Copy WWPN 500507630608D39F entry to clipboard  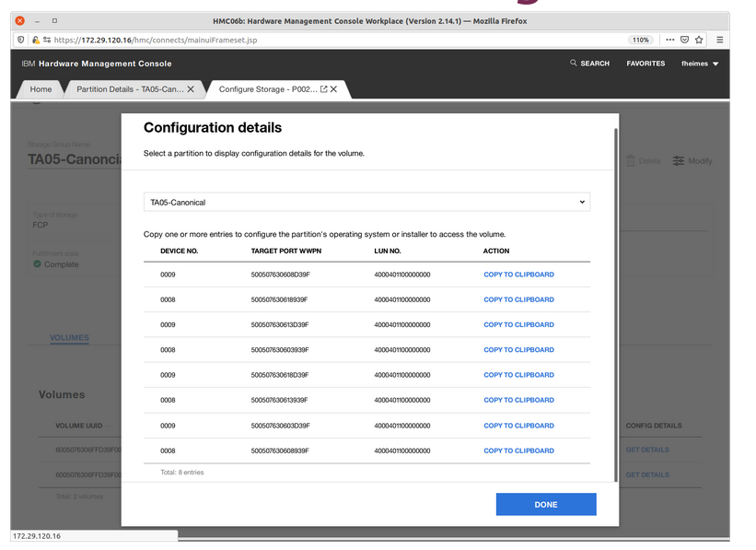tap(518, 275)
